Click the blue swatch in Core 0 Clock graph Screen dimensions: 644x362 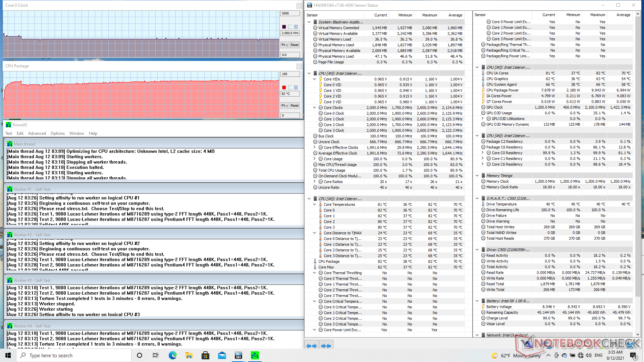296,27
